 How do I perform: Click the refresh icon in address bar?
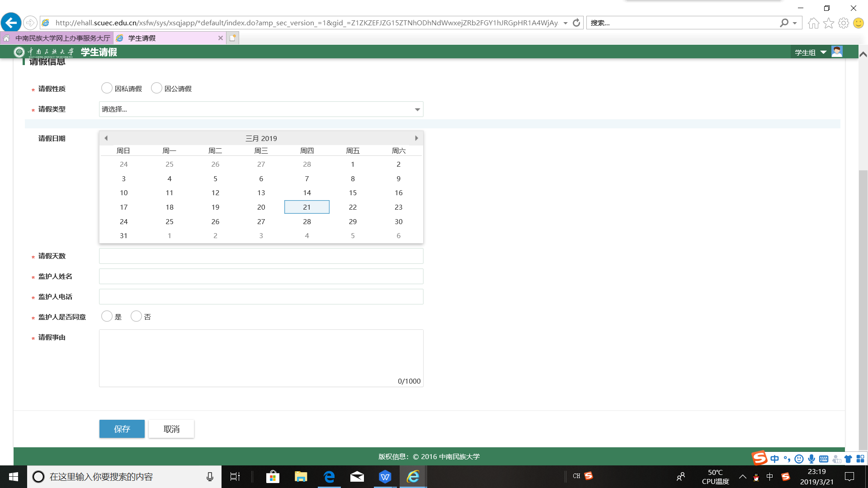point(576,23)
